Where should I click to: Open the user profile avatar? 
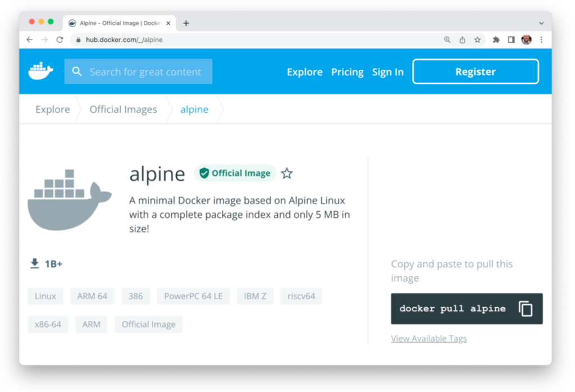pos(526,40)
